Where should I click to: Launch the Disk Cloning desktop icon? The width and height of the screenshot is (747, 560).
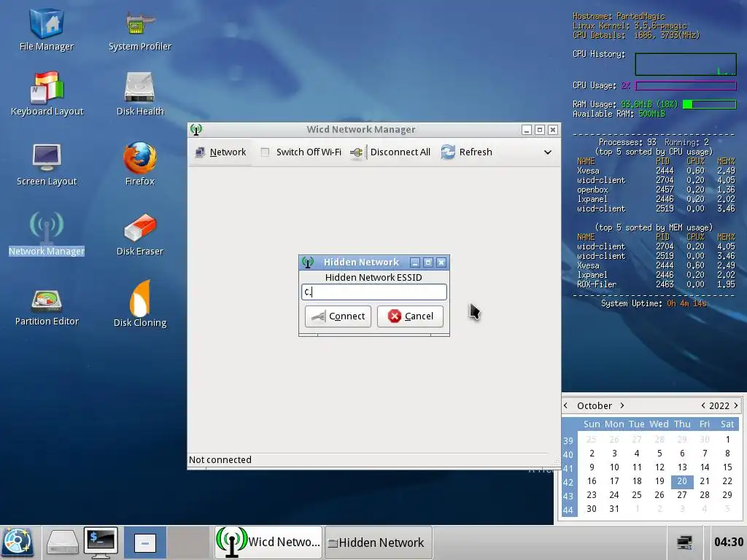tap(139, 304)
